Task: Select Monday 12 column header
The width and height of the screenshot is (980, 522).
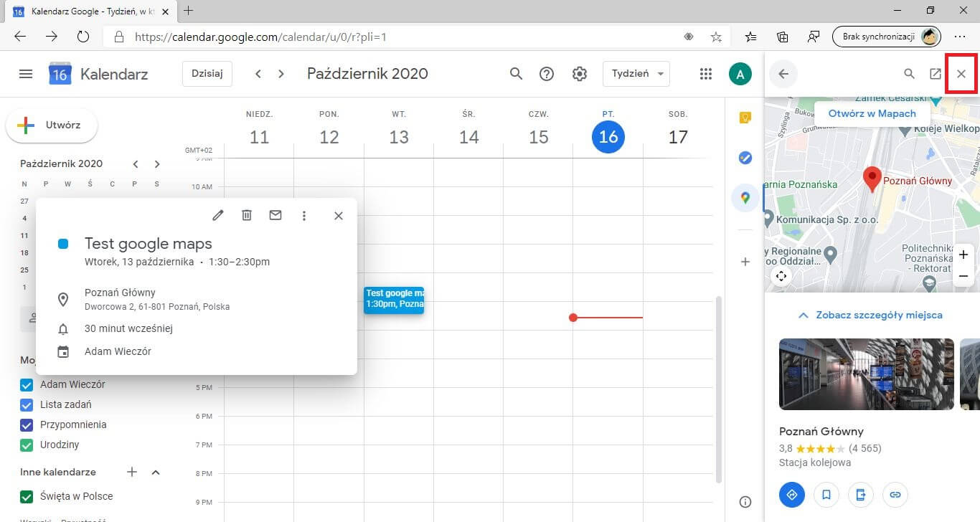Action: coord(329,129)
